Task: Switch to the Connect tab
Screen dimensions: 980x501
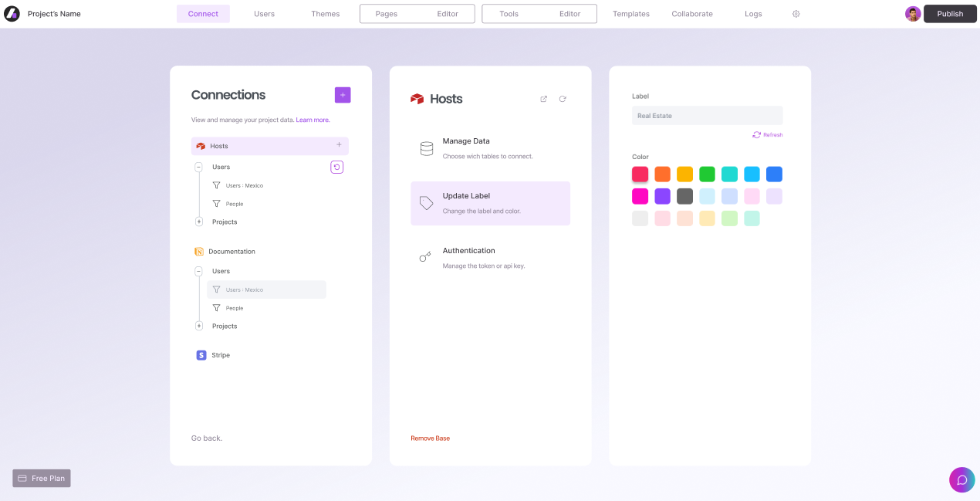Action: (x=203, y=14)
